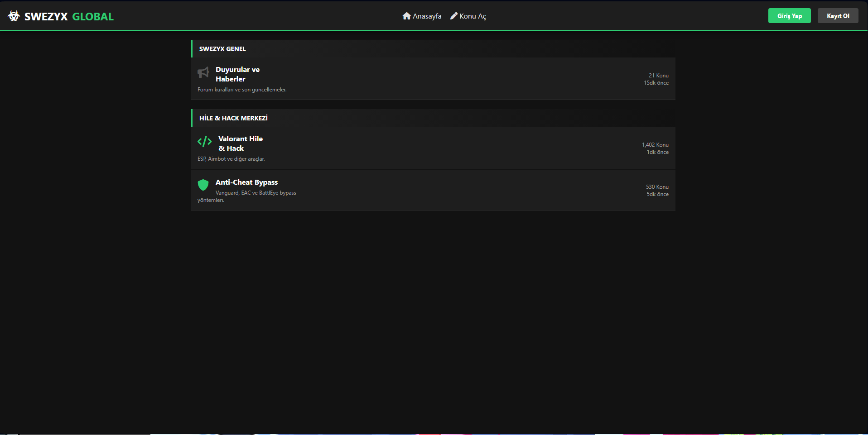Click the '15dk önce' timestamp
The image size is (868, 435).
pyautogui.click(x=656, y=83)
